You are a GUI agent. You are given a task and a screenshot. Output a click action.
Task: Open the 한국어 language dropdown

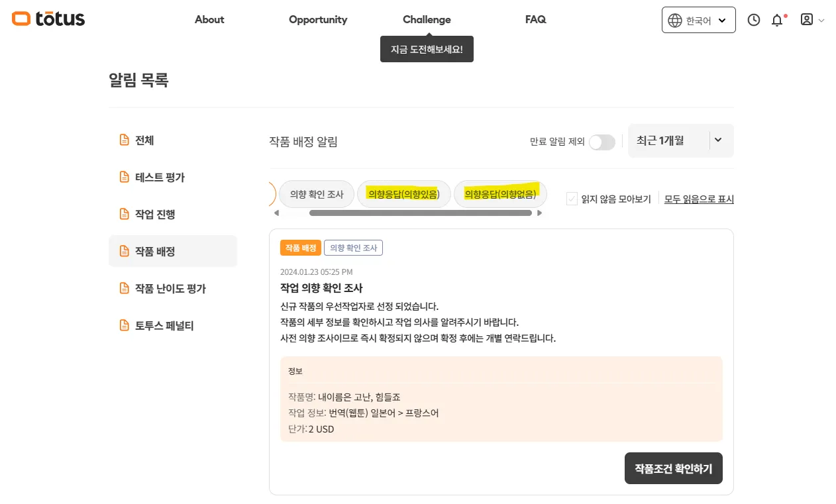[698, 21]
